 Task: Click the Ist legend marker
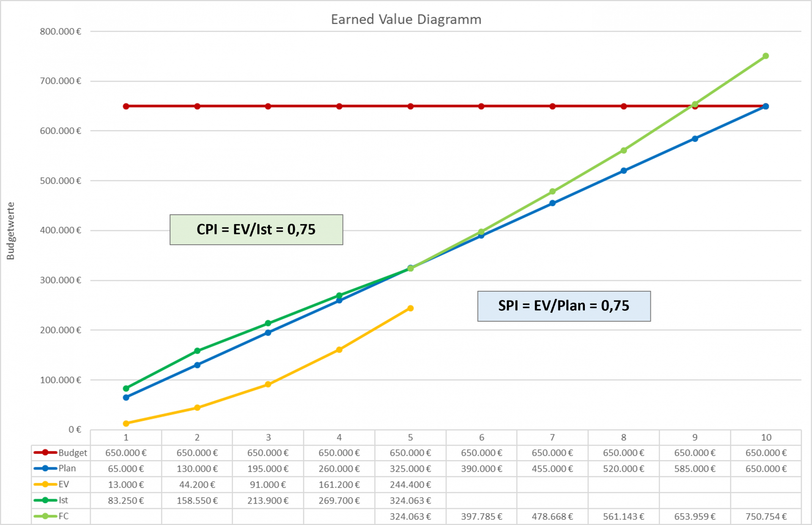45,500
